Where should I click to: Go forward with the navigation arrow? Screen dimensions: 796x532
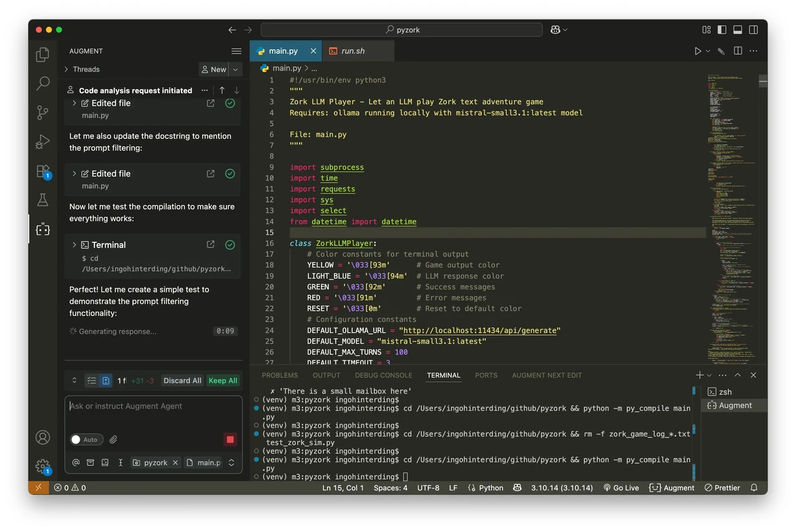248,30
